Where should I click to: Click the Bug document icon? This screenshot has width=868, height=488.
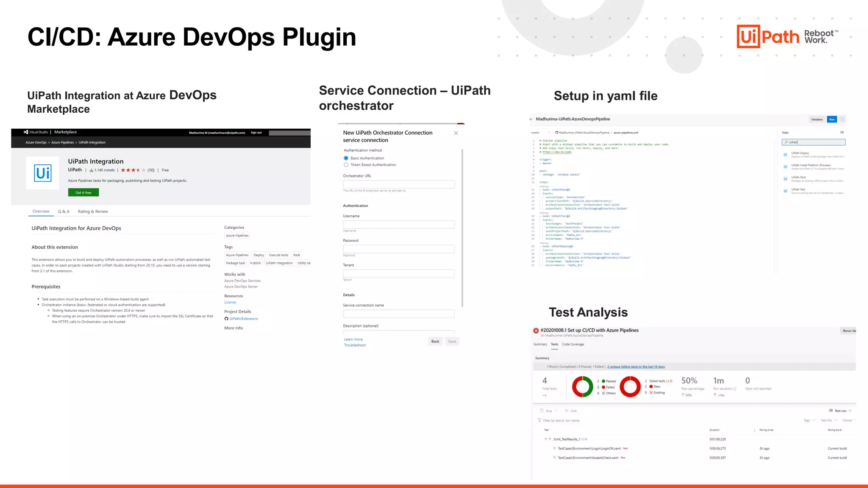point(542,411)
